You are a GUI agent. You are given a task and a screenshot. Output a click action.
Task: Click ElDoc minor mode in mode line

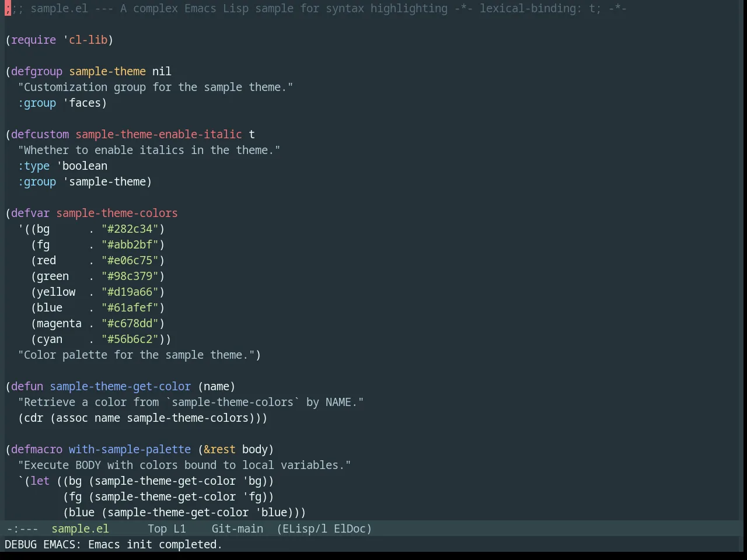click(350, 528)
